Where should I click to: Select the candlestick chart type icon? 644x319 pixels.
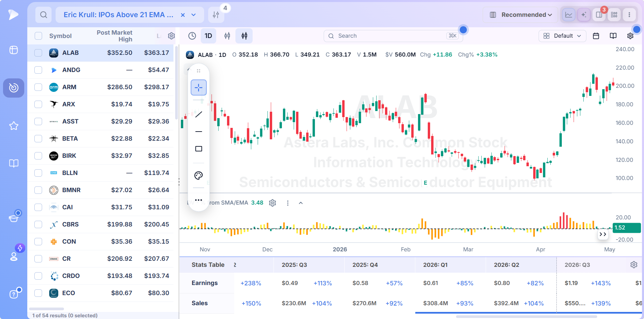(x=245, y=36)
